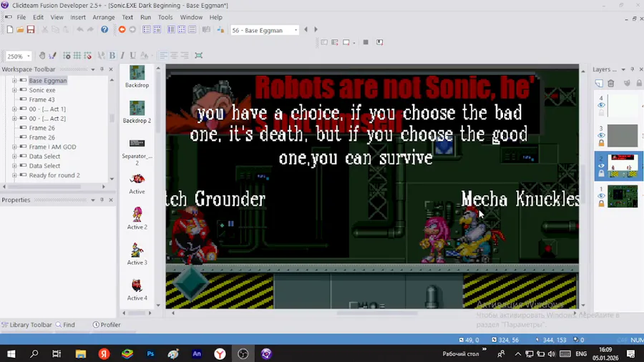Open the zoom level 250% dropdown
The image size is (644, 362).
coord(29,56)
